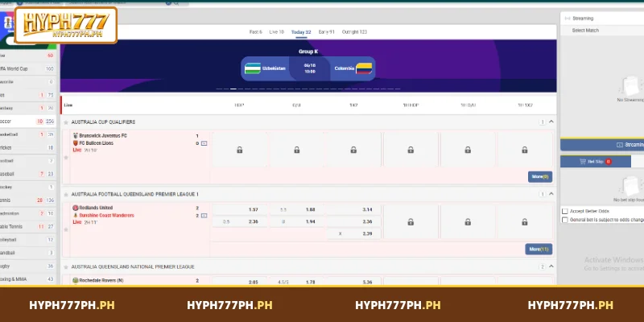Switch to the Live 10 tab

click(276, 32)
